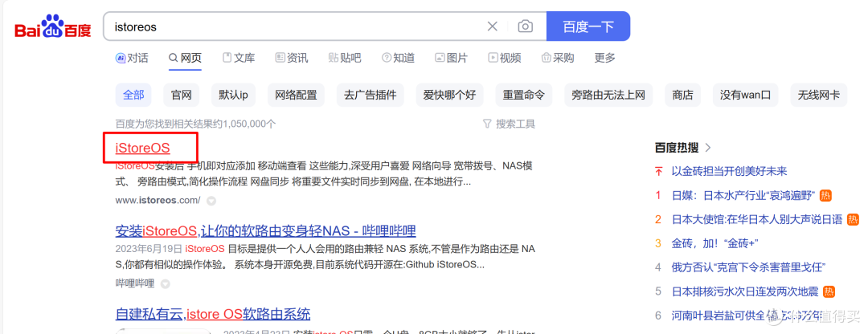The height and width of the screenshot is (334, 868).
Task: Click 热 badge beside 日本排核污水 topic
Action: (829, 291)
